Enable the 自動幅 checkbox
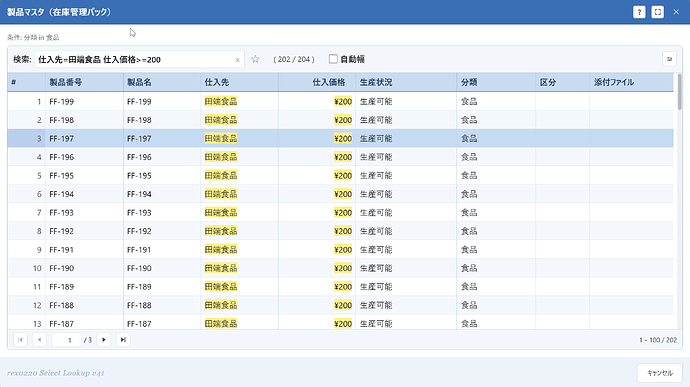This screenshot has height=387, width=690. tap(333, 59)
